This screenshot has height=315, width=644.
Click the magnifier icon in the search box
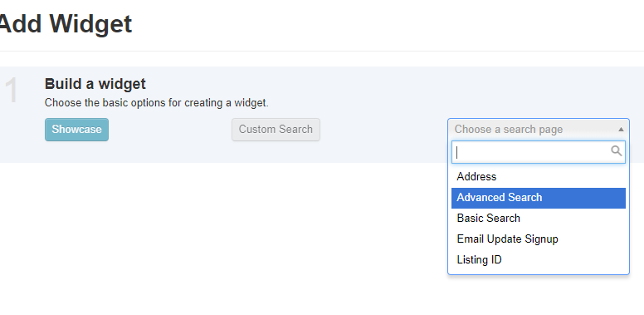coord(616,151)
